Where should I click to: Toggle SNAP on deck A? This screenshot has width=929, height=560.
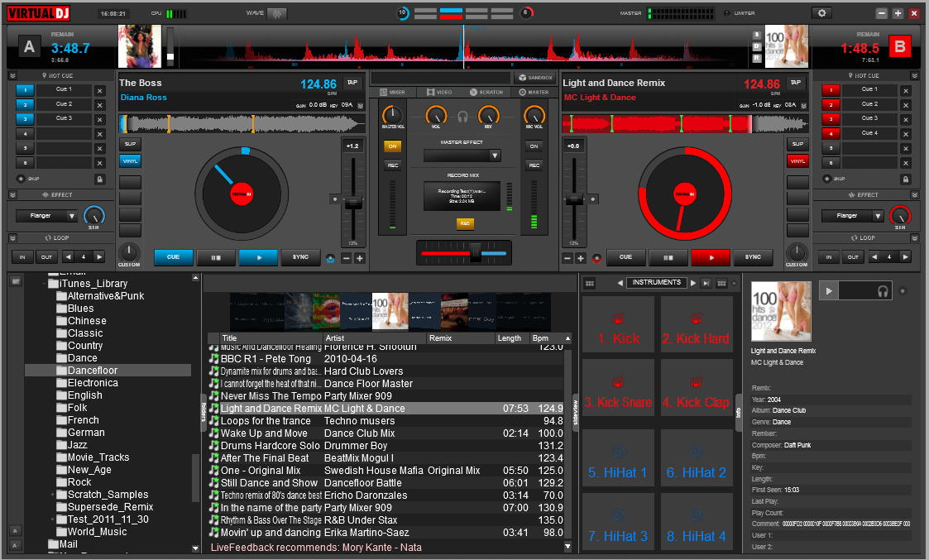coord(21,179)
